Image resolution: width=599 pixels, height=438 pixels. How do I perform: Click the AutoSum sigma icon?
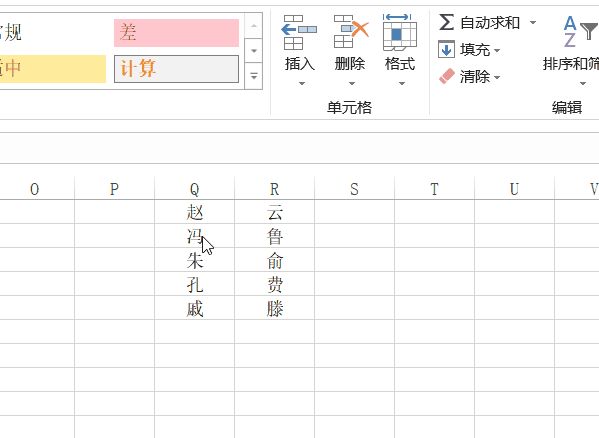446,22
